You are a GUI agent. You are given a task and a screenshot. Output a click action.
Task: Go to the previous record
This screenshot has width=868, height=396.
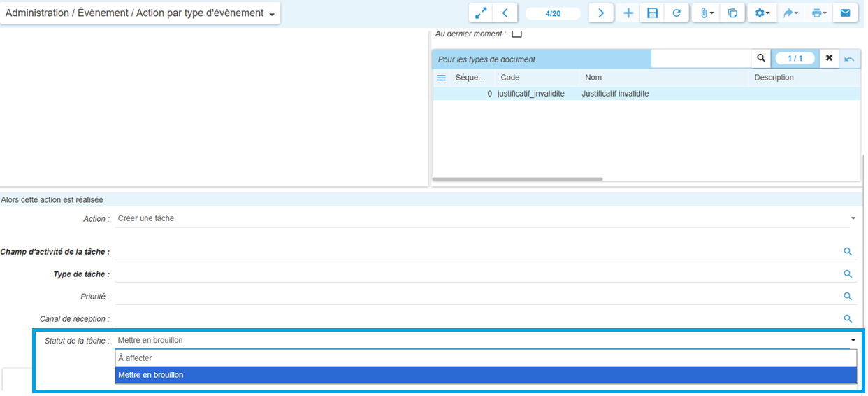click(505, 13)
